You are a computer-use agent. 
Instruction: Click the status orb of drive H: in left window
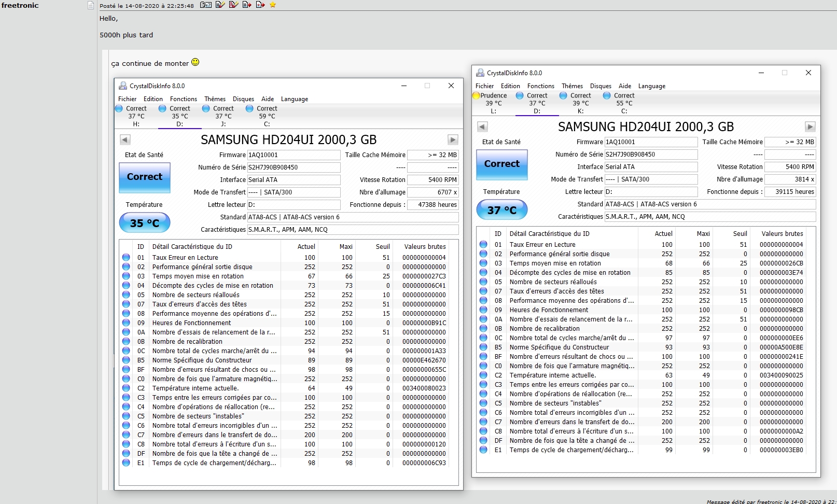(119, 108)
